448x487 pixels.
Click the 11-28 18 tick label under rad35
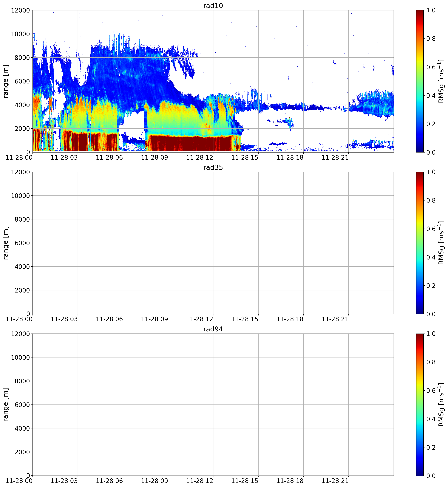[290, 319]
